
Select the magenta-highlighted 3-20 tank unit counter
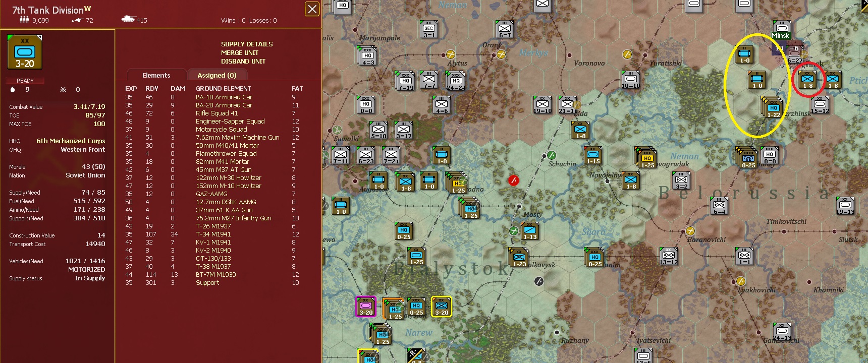[x=366, y=307]
